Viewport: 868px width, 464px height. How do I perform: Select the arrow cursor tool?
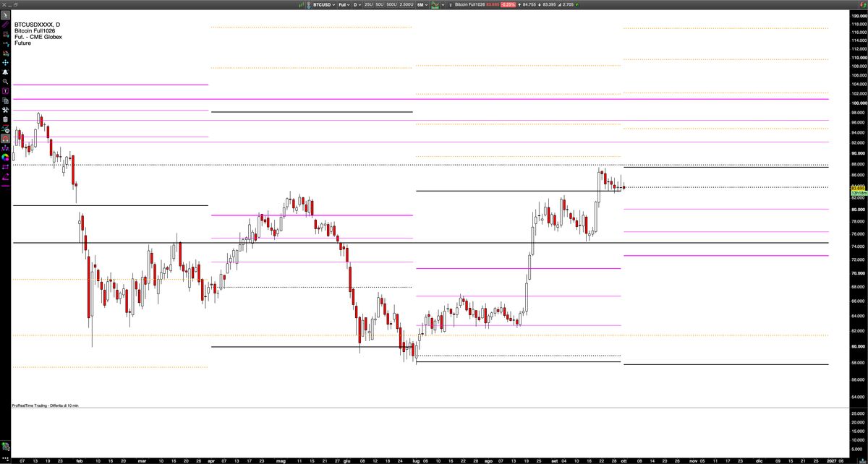coord(5,15)
